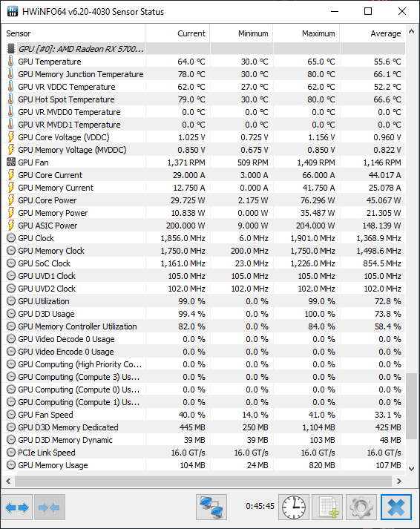Click circle icon beside GPU Memory Usage
This screenshot has width=420, height=529.
pos(11,465)
